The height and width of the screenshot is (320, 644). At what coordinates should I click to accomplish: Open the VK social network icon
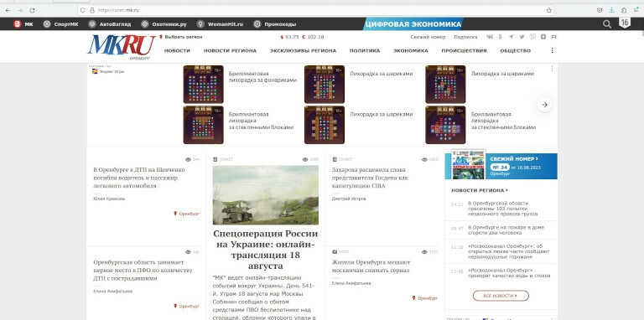490,37
